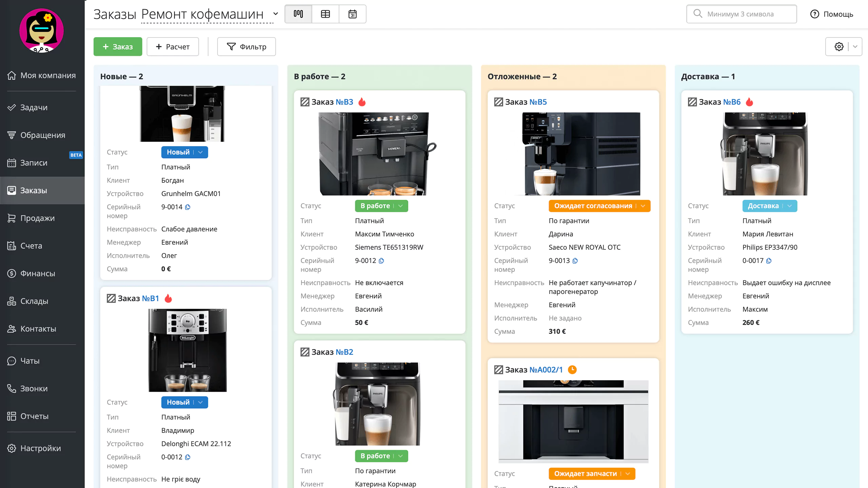Switch to kanban board view
This screenshot has width=868, height=488.
coord(298,14)
